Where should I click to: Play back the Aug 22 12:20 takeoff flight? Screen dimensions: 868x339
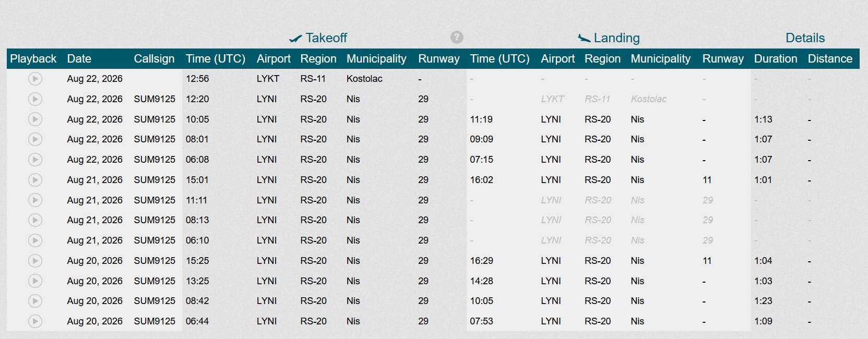[x=35, y=99]
